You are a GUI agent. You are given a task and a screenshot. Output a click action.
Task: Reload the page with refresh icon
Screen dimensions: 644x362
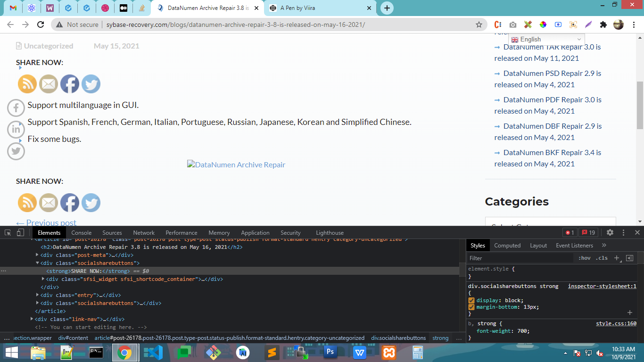(41, 25)
